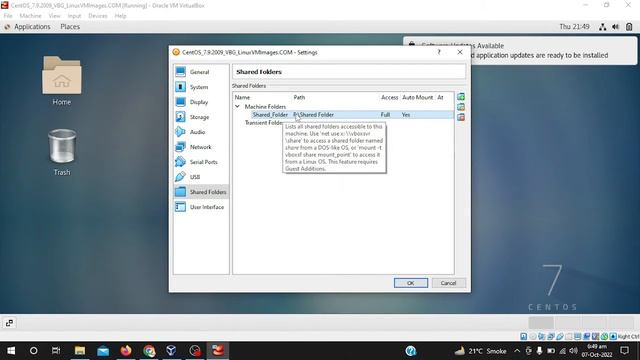Click the running CentOS VM taskbar icon
640x360 pixels.
pyautogui.click(x=218, y=351)
